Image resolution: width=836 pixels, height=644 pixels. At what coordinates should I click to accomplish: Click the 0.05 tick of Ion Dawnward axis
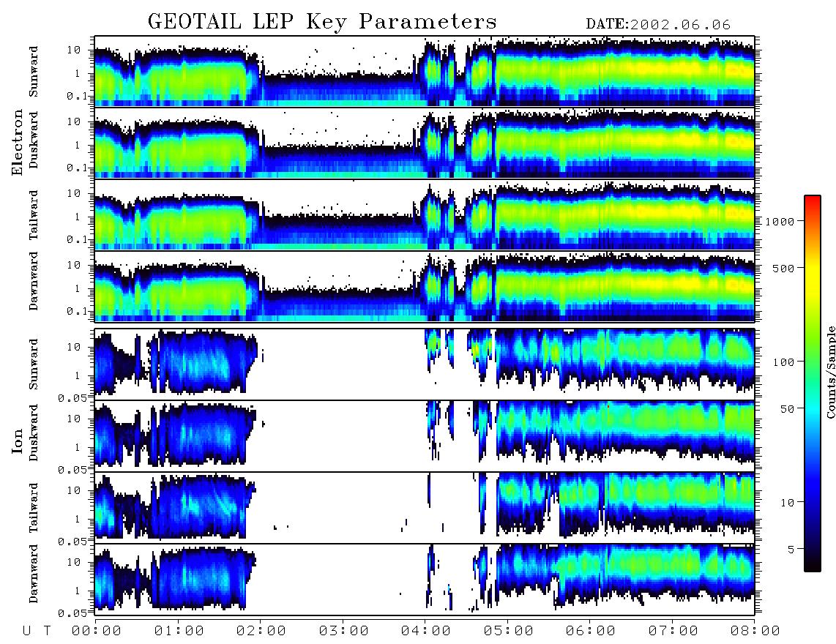[x=72, y=613]
